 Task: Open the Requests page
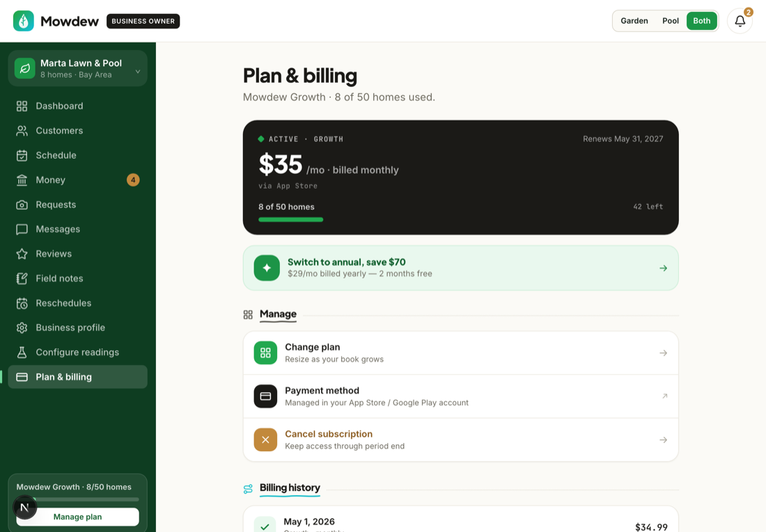pyautogui.click(x=78, y=205)
